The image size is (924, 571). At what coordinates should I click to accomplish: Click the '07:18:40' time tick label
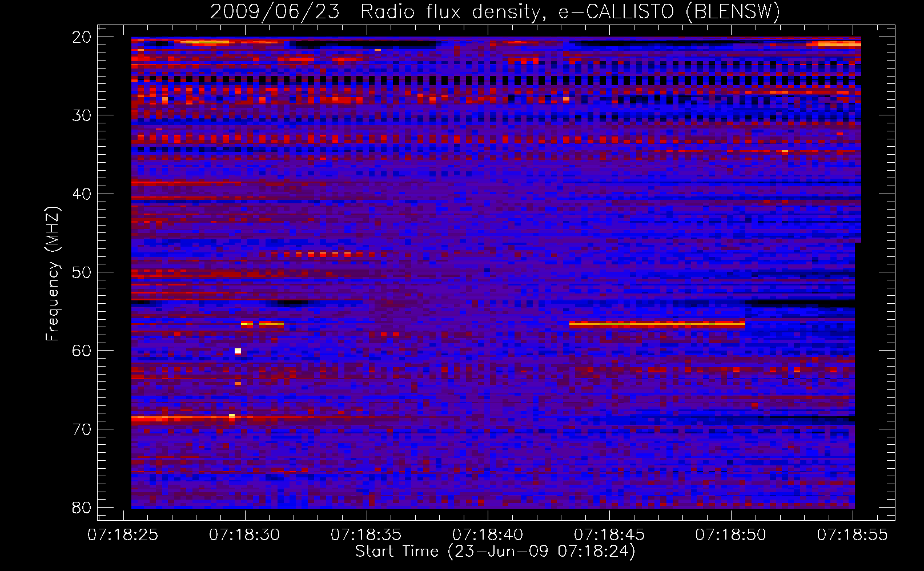pyautogui.click(x=488, y=535)
